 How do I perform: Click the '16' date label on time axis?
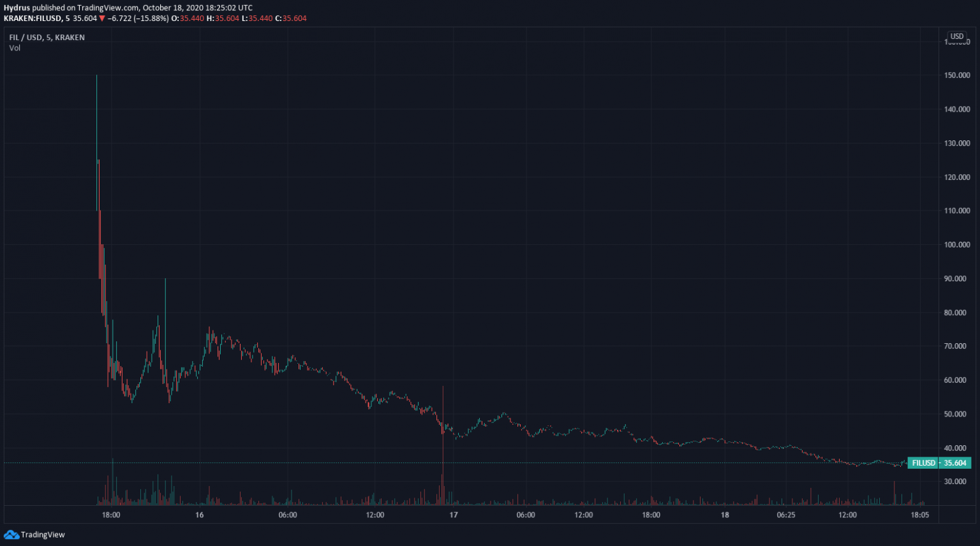coord(200,515)
